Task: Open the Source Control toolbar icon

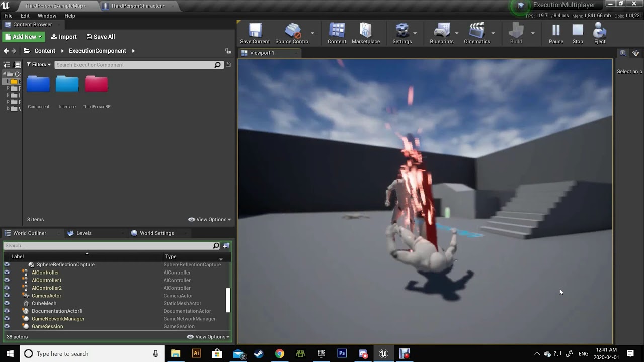Action: tap(292, 33)
